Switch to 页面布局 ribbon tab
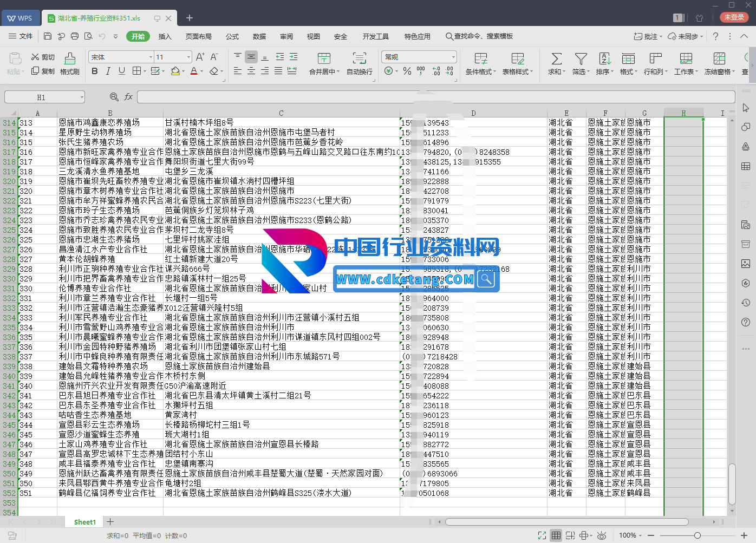Image resolution: width=756 pixels, height=543 pixels. click(198, 36)
